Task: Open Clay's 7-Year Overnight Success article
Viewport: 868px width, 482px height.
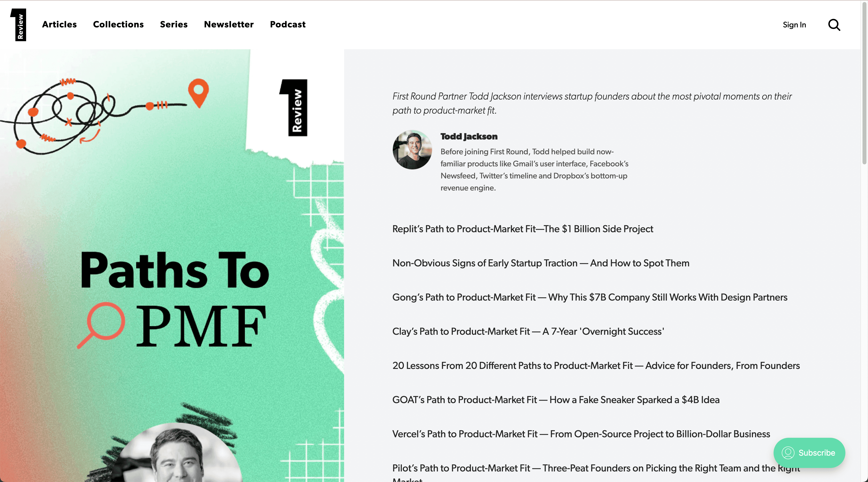Action: tap(528, 331)
